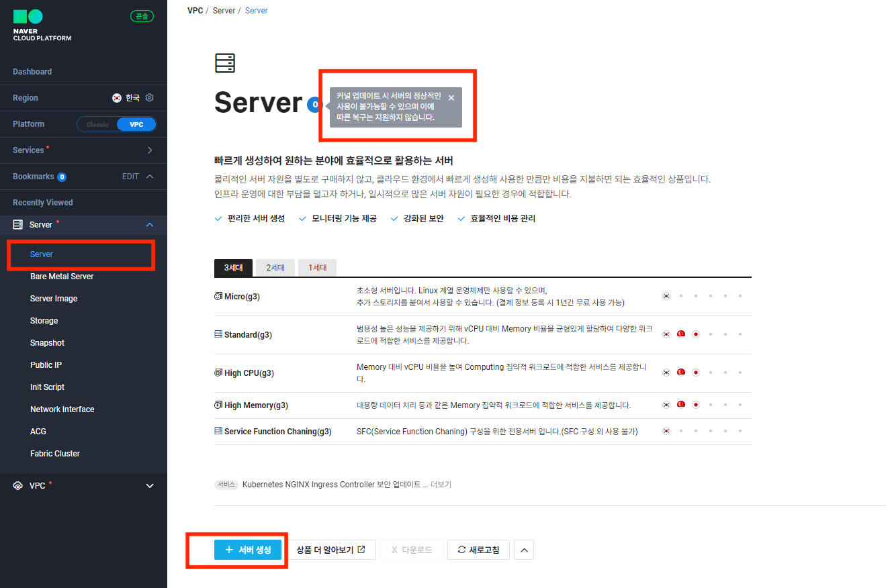The width and height of the screenshot is (886, 588).
Task: Go to Storage in sidebar
Action: point(44,321)
